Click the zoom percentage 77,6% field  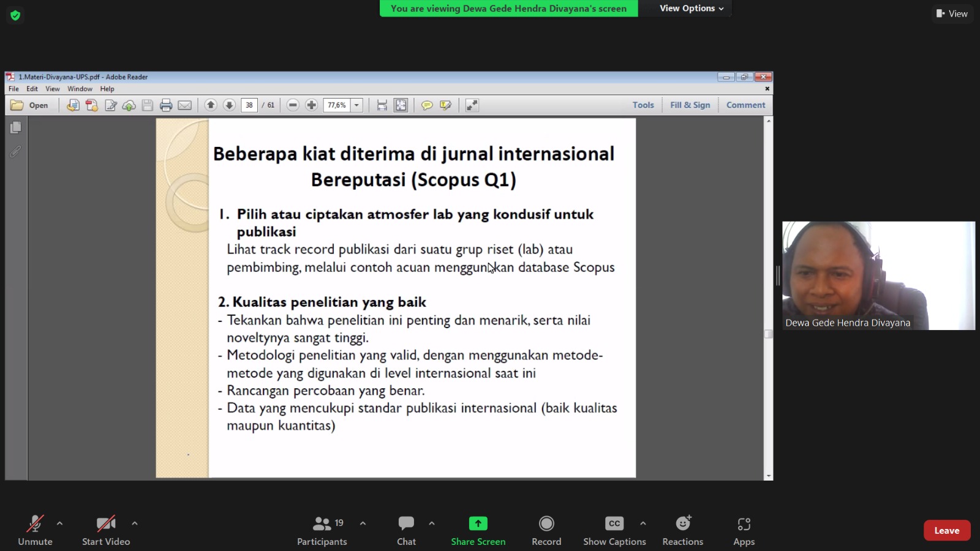tap(337, 105)
